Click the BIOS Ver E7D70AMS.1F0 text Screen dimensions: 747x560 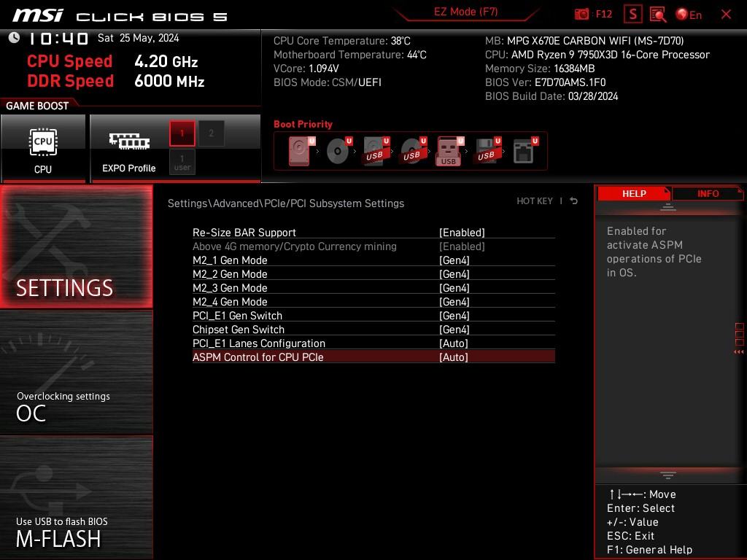(x=545, y=82)
